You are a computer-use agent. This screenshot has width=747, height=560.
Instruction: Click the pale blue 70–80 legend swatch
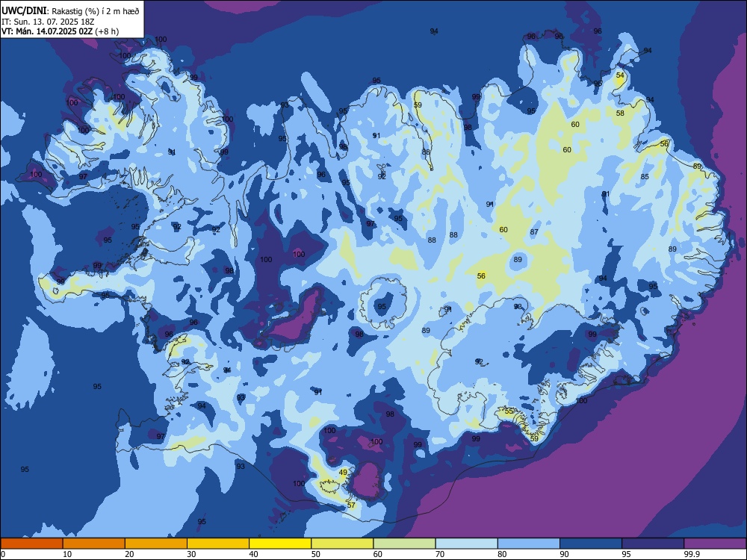coord(467,544)
